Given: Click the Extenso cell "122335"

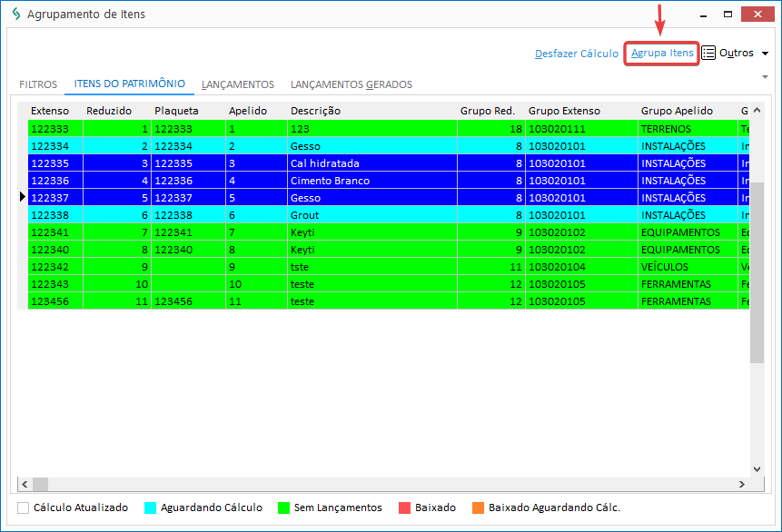Looking at the screenshot, I should coord(55,163).
